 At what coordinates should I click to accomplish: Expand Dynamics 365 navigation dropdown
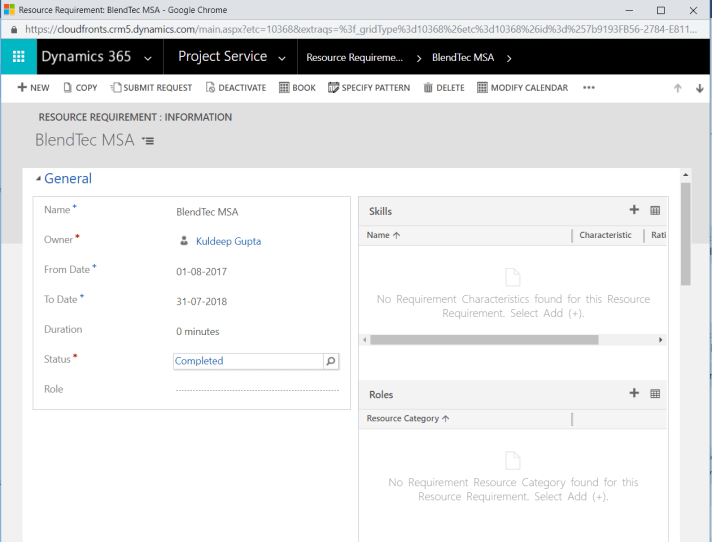pos(148,58)
